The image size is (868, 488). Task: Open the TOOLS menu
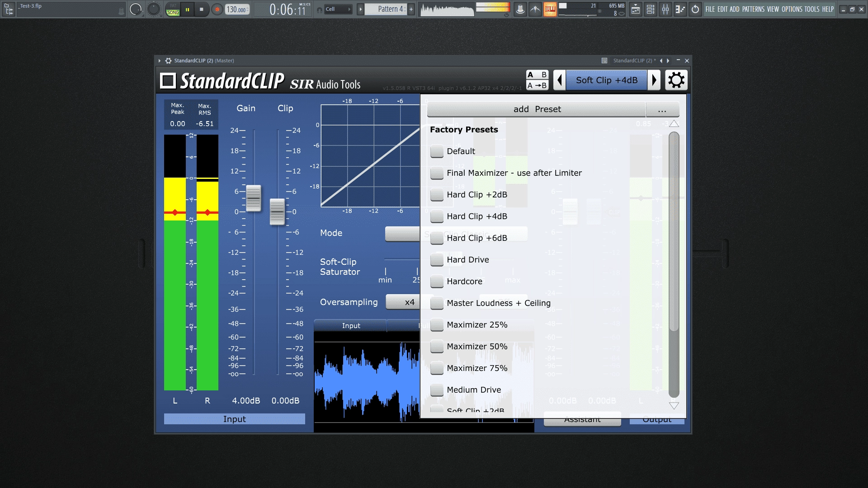812,9
